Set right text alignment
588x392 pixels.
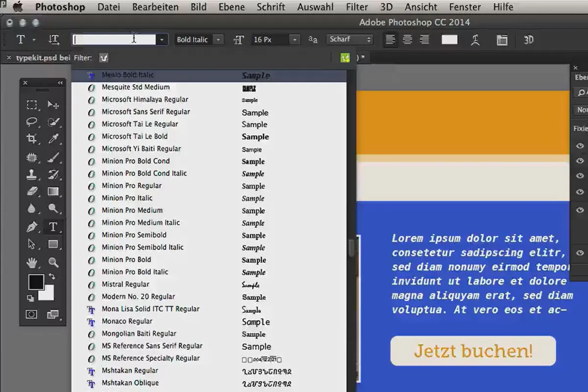[424, 40]
